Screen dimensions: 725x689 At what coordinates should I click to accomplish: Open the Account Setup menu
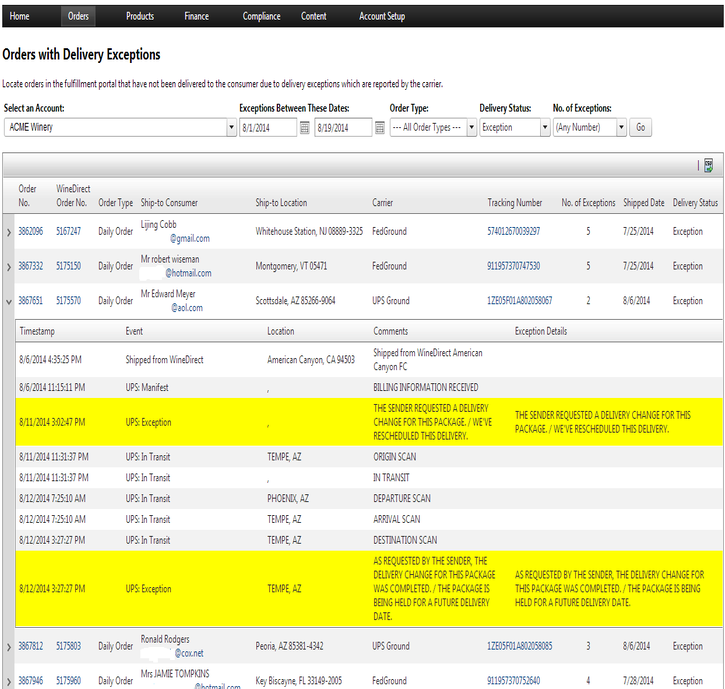click(x=382, y=16)
